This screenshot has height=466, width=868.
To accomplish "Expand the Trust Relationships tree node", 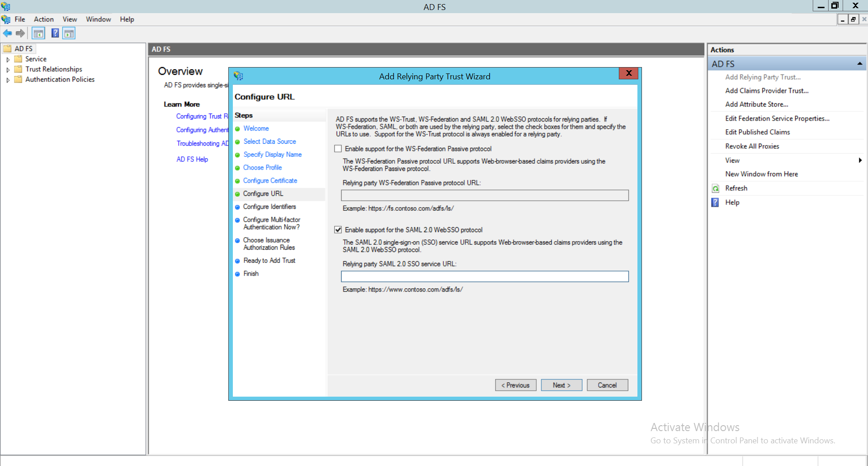I will [8, 69].
